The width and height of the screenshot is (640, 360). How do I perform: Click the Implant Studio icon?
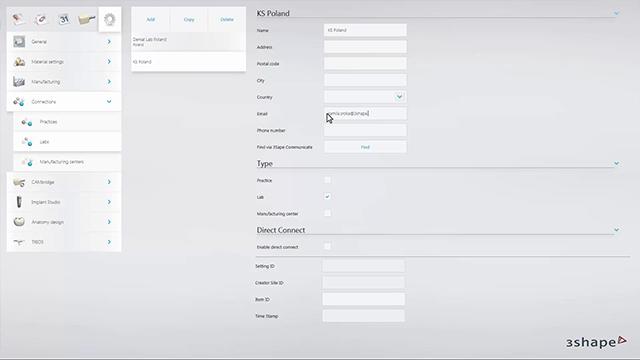point(19,202)
